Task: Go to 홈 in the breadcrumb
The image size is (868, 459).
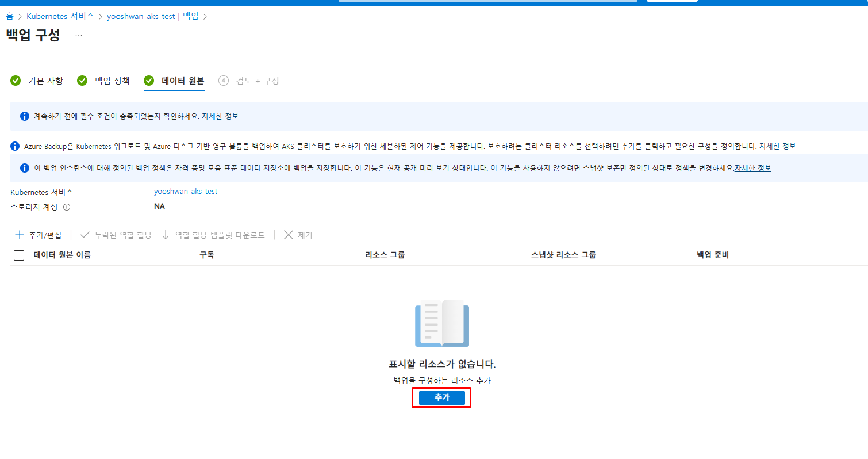Action: (10, 16)
